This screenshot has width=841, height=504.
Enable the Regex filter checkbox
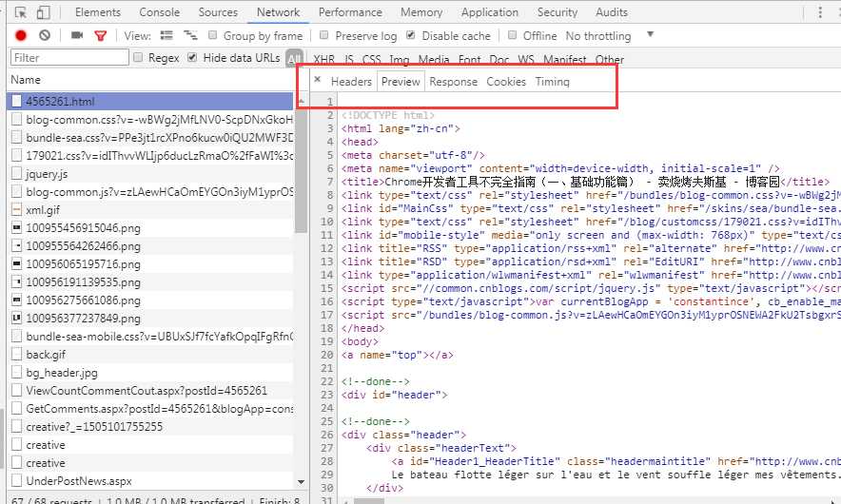[x=138, y=57]
